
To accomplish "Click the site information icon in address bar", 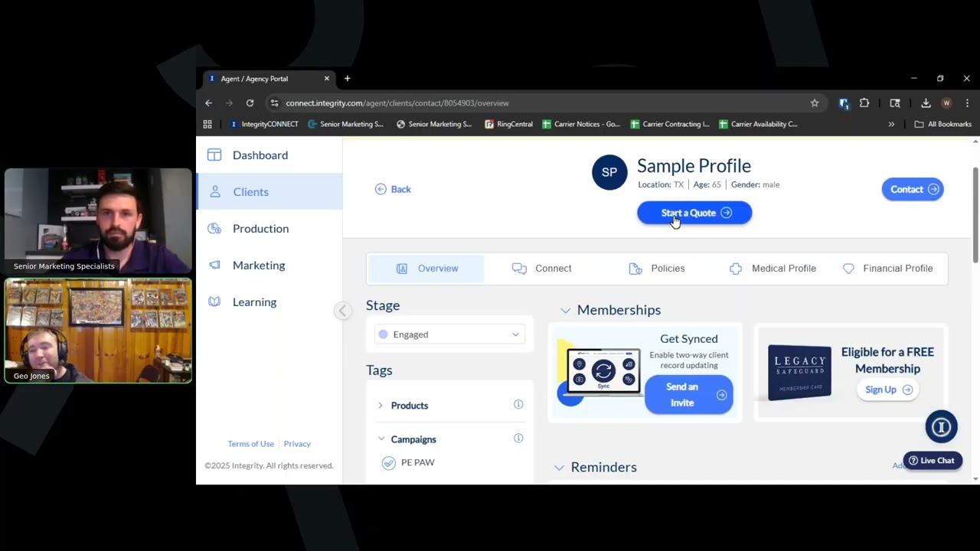I will [x=274, y=103].
